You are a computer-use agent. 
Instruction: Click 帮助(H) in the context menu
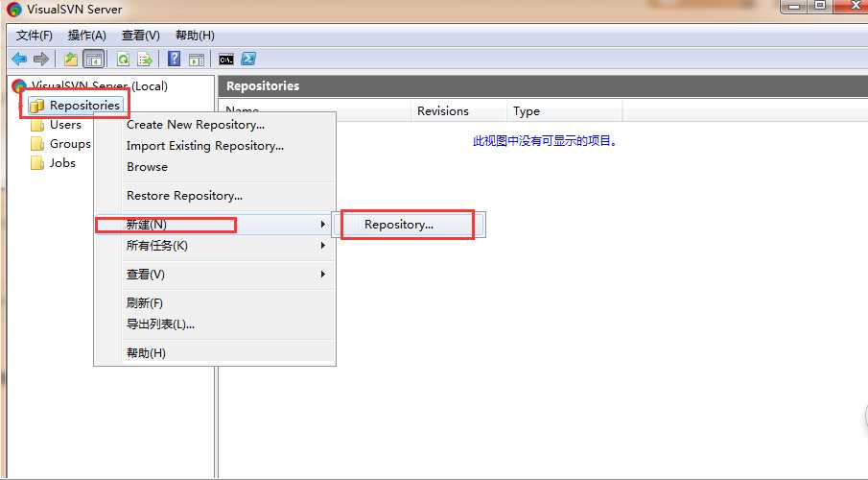pyautogui.click(x=215, y=353)
